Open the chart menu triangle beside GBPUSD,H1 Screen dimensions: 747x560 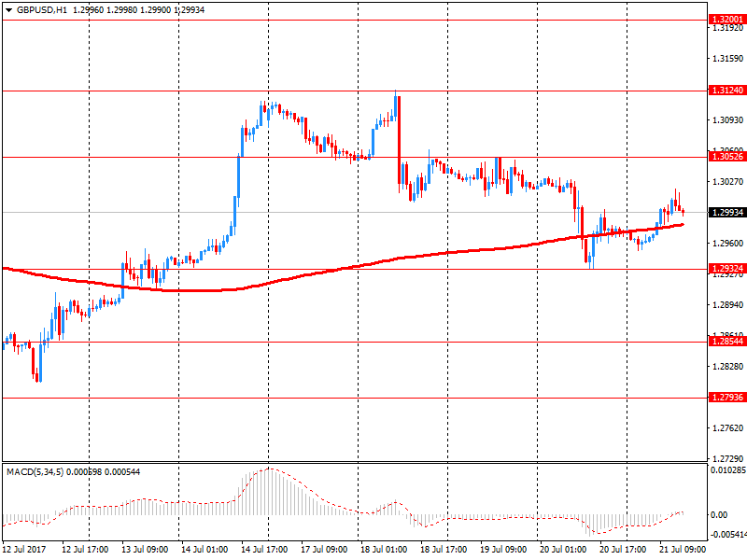click(x=8, y=10)
